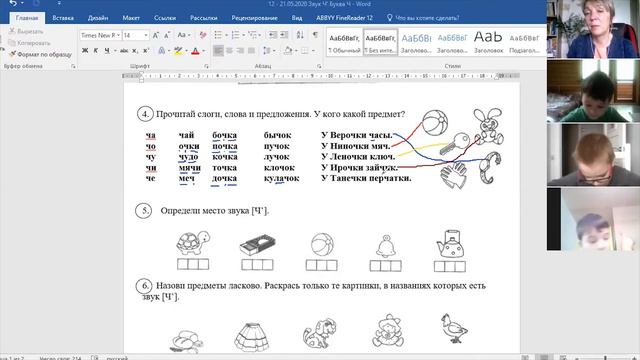The image size is (640, 360).
Task: Decrease font size with the shrink-font icon
Action: (x=167, y=36)
